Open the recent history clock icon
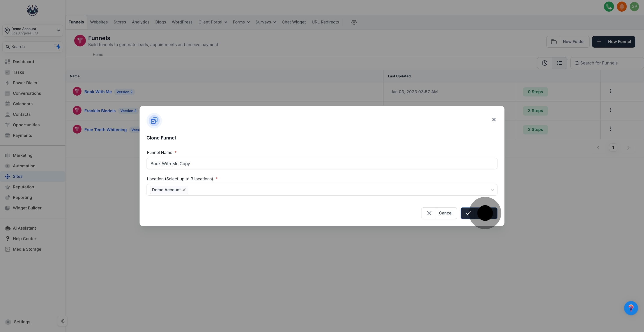644x332 pixels. (x=545, y=63)
